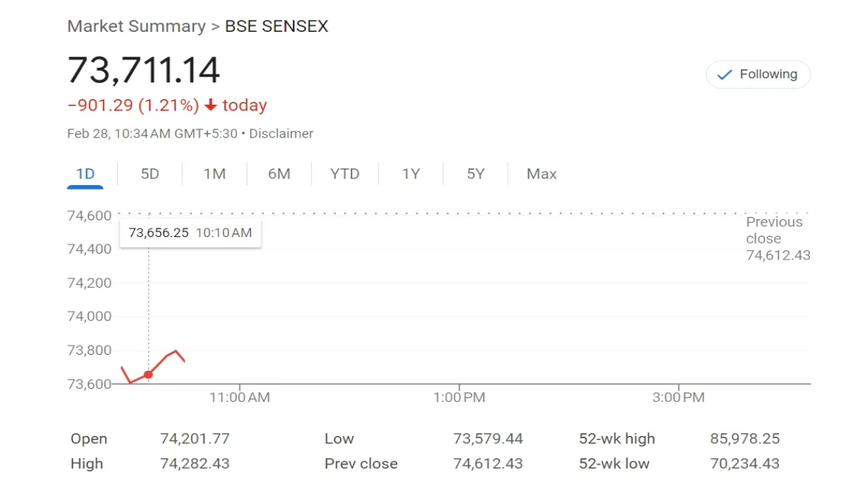Open the Market Summary breadcrumb link

coord(136,26)
